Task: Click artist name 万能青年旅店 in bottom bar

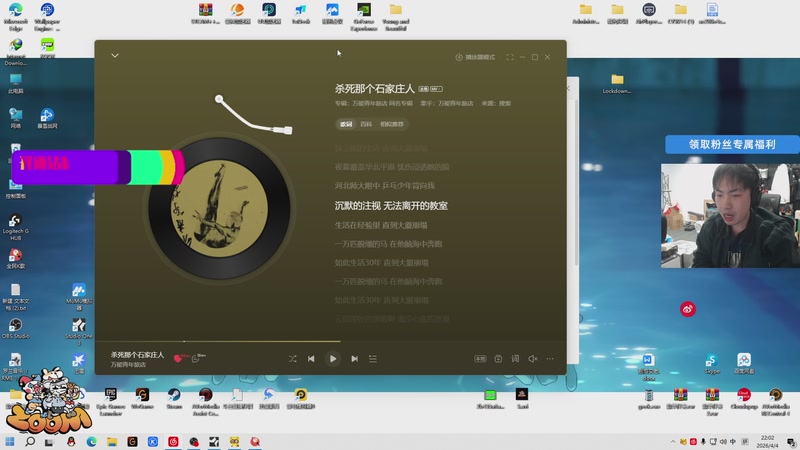Action: [x=129, y=365]
